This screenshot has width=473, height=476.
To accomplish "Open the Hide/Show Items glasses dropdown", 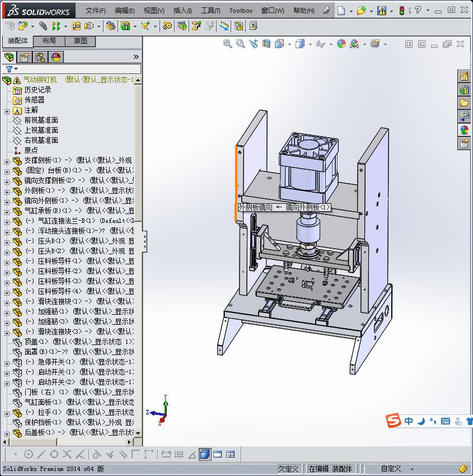I will pyautogui.click(x=331, y=45).
